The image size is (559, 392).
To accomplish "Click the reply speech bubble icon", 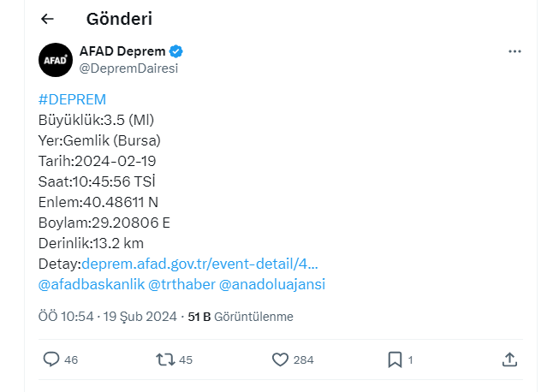I will [51, 359].
